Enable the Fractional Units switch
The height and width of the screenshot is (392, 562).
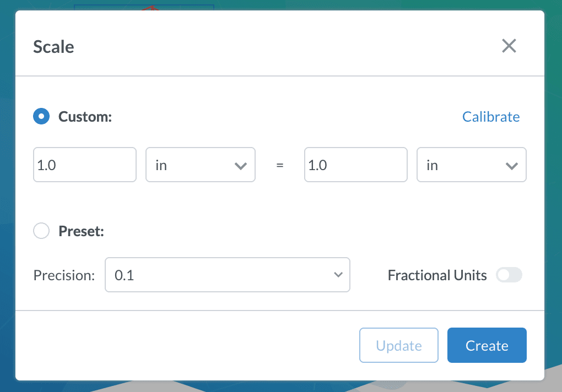[509, 275]
